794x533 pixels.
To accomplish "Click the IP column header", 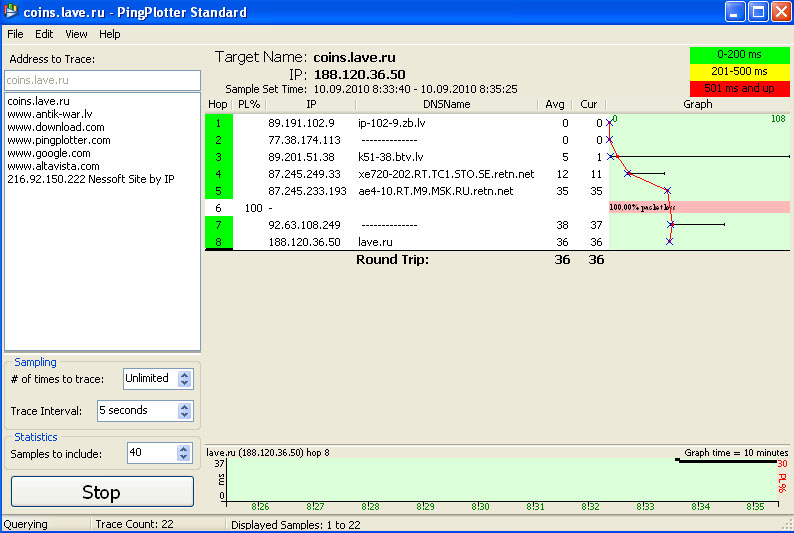I will [x=311, y=104].
